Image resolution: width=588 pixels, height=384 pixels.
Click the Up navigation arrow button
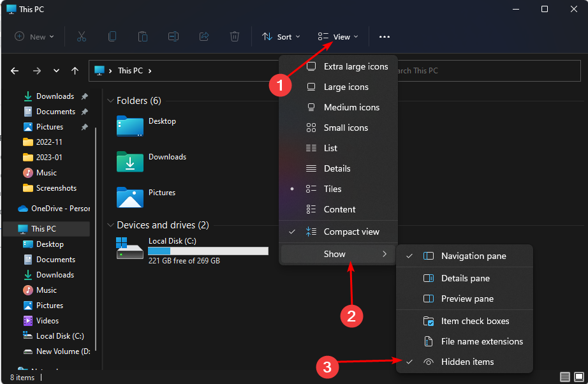click(x=75, y=70)
